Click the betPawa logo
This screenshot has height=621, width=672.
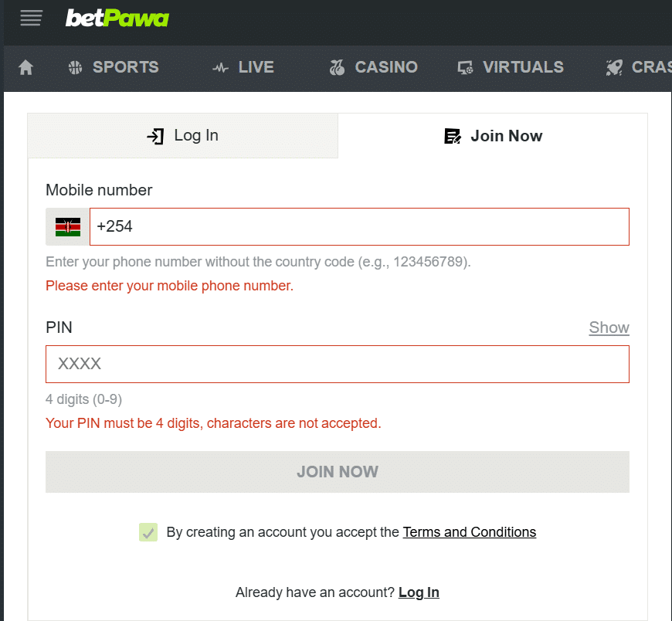point(117,18)
